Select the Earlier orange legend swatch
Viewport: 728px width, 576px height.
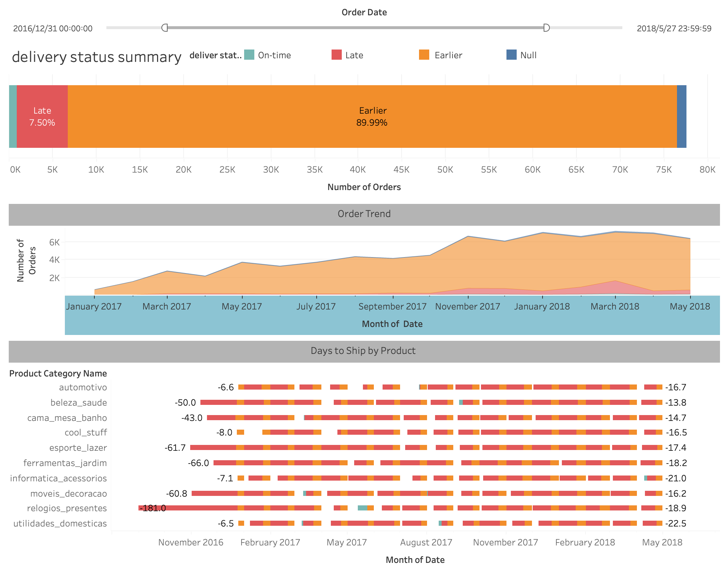(424, 55)
